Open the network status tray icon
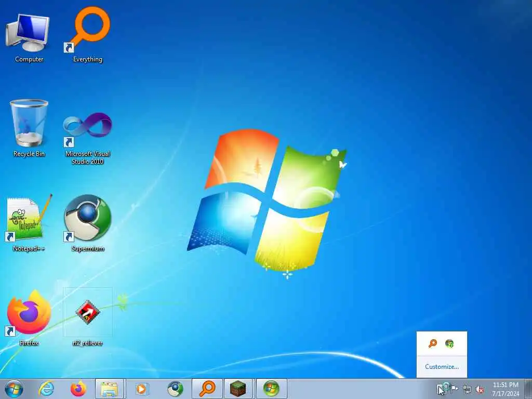The height and width of the screenshot is (399, 532). (467, 390)
